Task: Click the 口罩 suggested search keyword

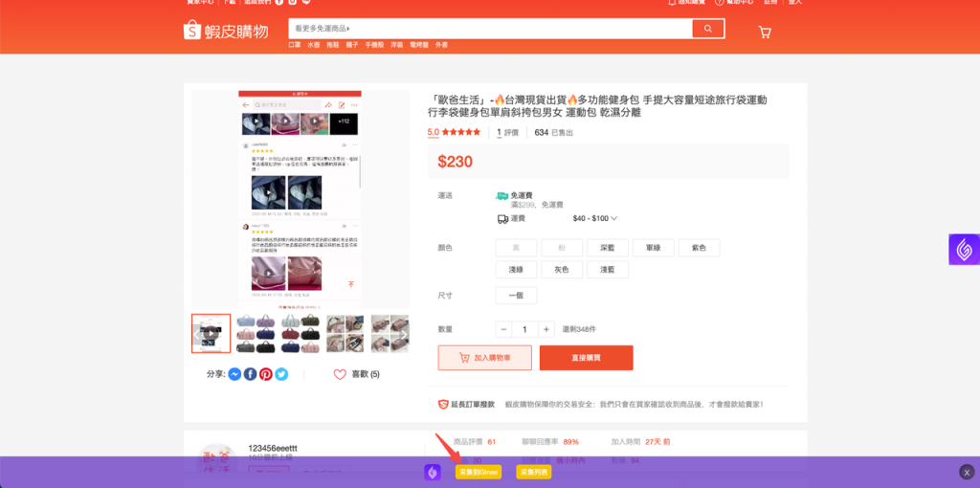Action: point(295,46)
